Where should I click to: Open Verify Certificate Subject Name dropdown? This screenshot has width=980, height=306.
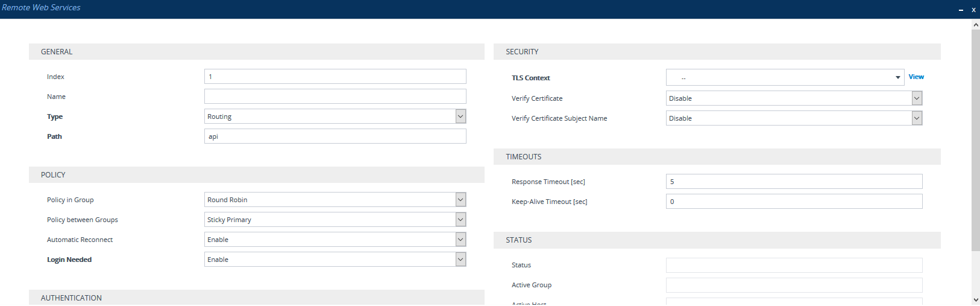794,118
